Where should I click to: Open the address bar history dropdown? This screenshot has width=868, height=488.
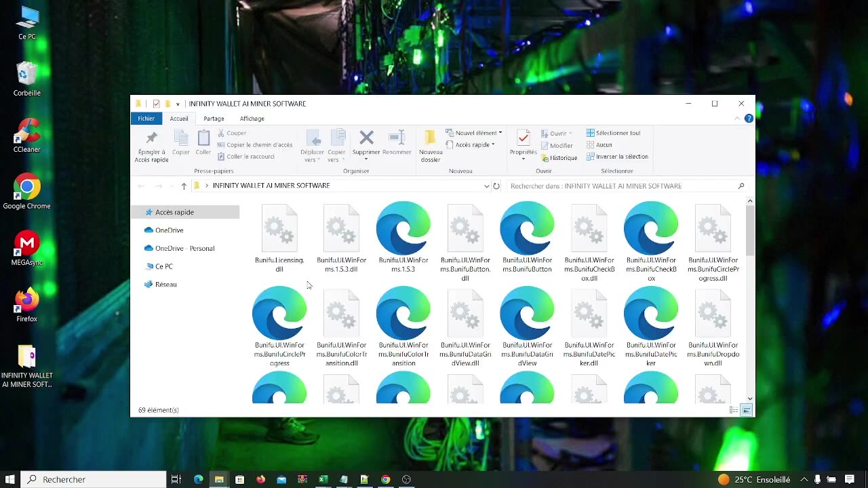pos(486,186)
